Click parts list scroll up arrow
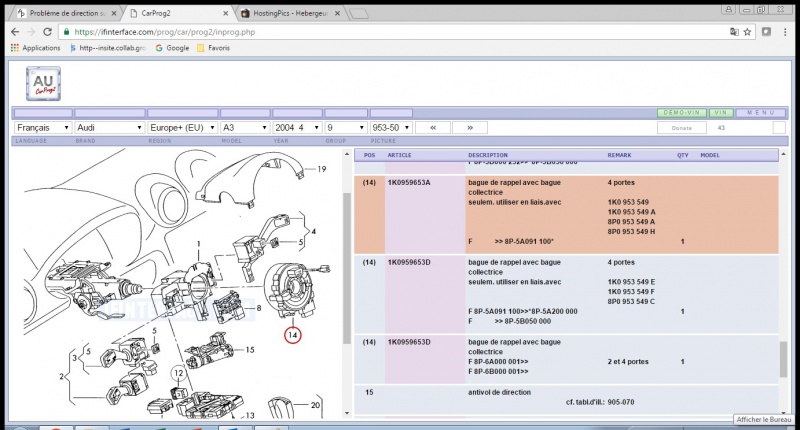 click(x=783, y=154)
